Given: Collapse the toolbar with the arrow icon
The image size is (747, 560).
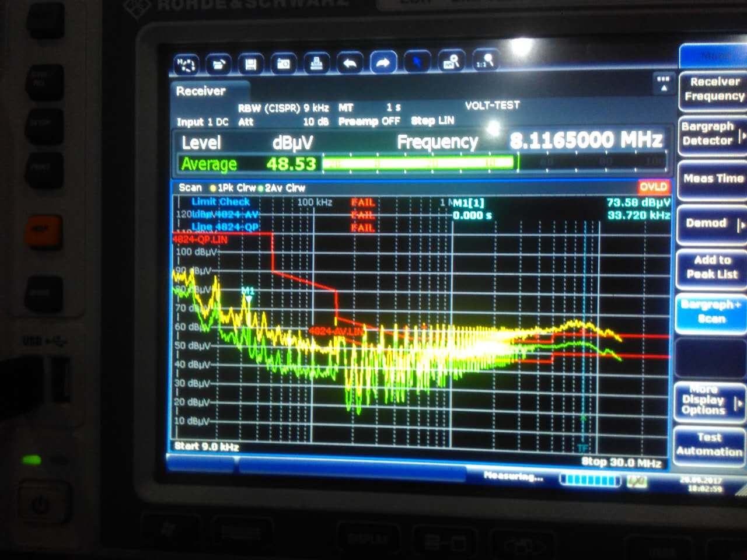Looking at the screenshot, I should (x=663, y=83).
